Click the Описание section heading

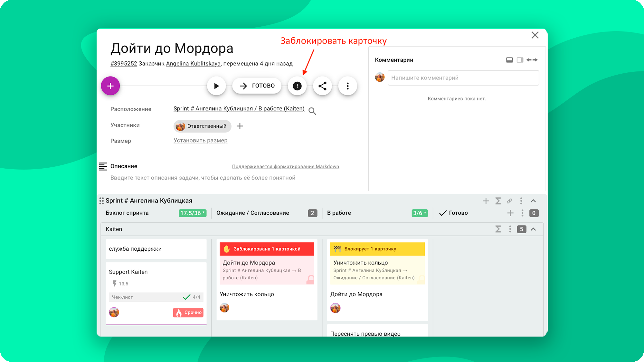tap(124, 166)
